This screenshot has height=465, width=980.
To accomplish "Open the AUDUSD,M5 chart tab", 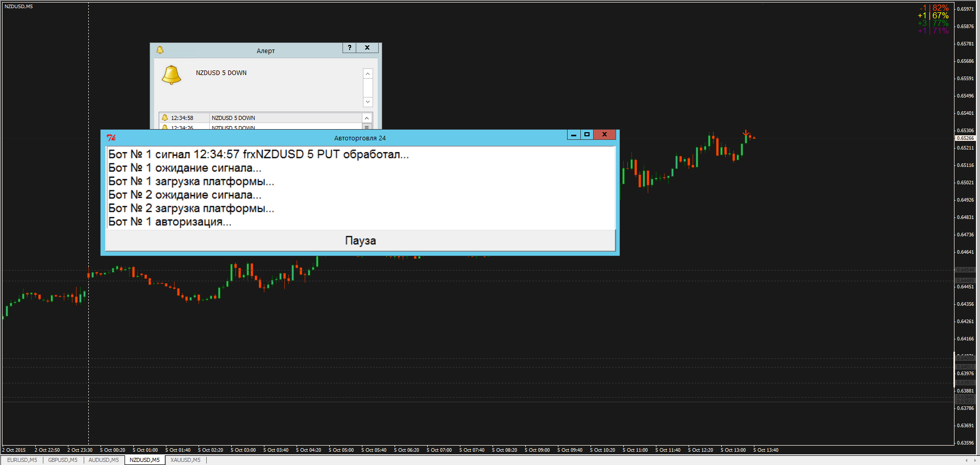I will [104, 460].
